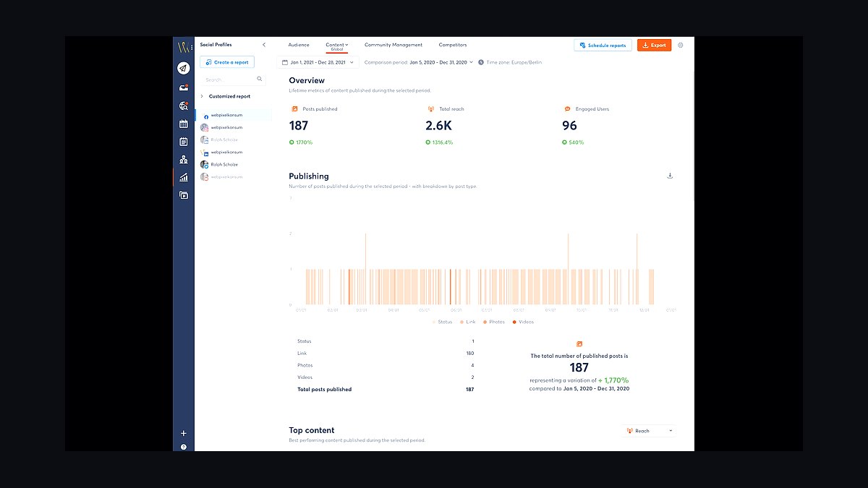This screenshot has height=488, width=868.
Task: Toggle the Link series in chart legend
Action: (x=469, y=322)
